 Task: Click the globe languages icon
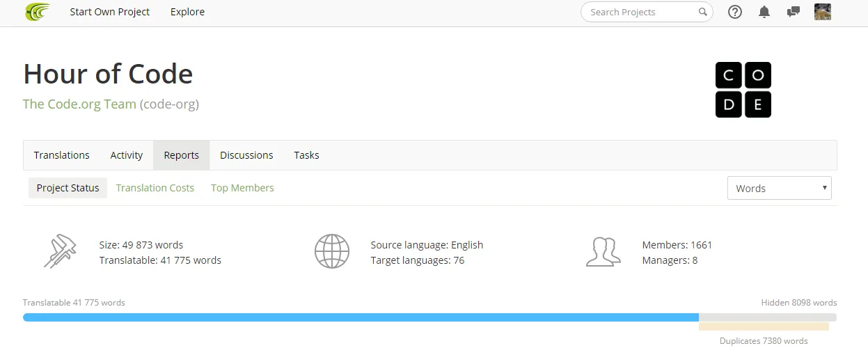[x=331, y=252]
